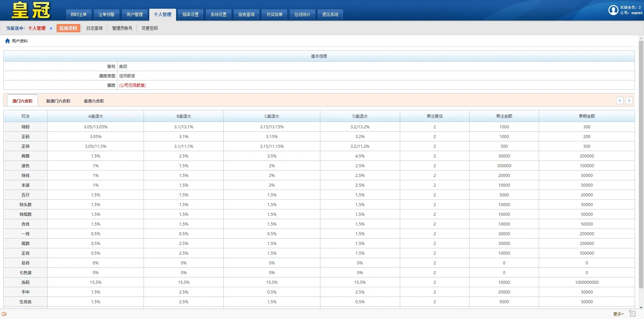
Task: Click the 皇冠 logo
Action: click(x=31, y=10)
